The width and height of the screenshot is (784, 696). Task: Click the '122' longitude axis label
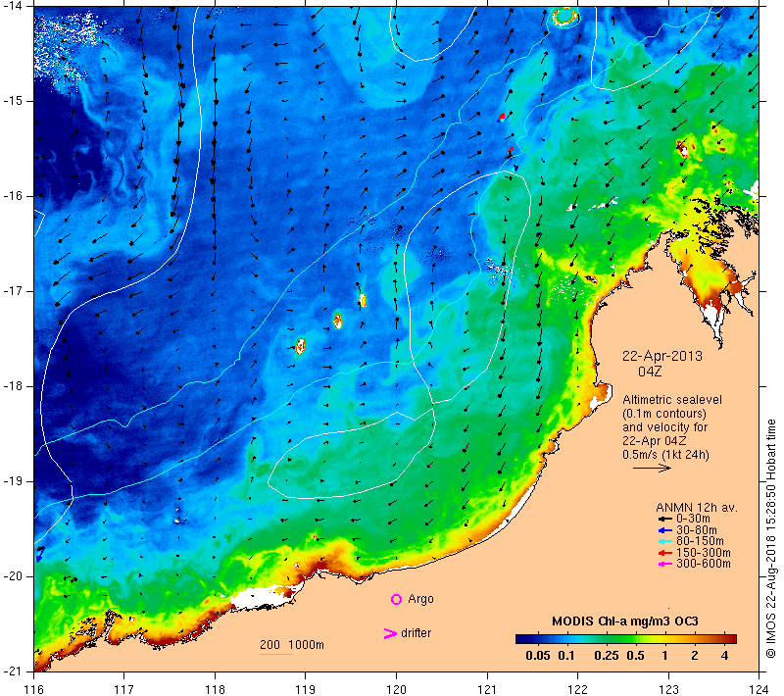coord(577,689)
